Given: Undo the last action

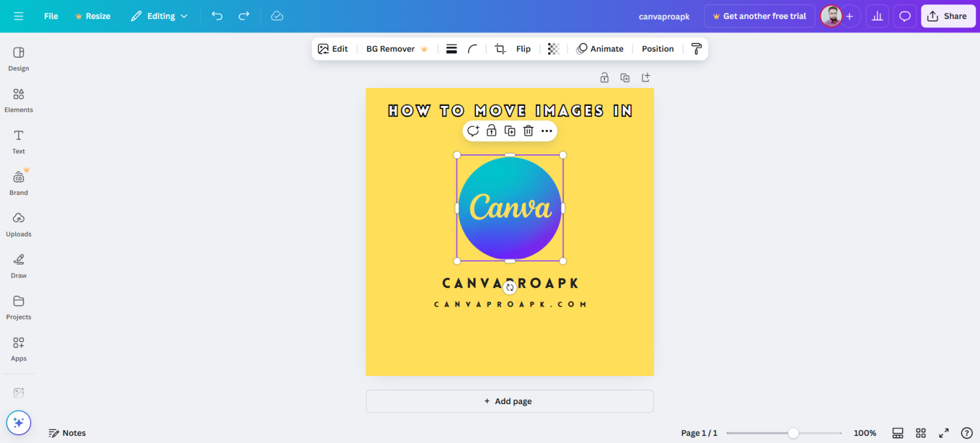Looking at the screenshot, I should [216, 16].
